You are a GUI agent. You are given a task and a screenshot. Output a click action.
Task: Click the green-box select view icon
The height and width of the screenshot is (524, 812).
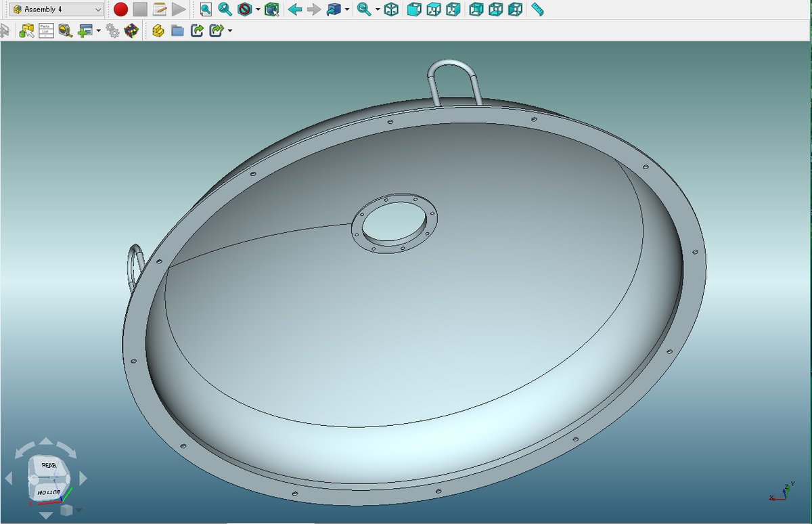tap(271, 9)
